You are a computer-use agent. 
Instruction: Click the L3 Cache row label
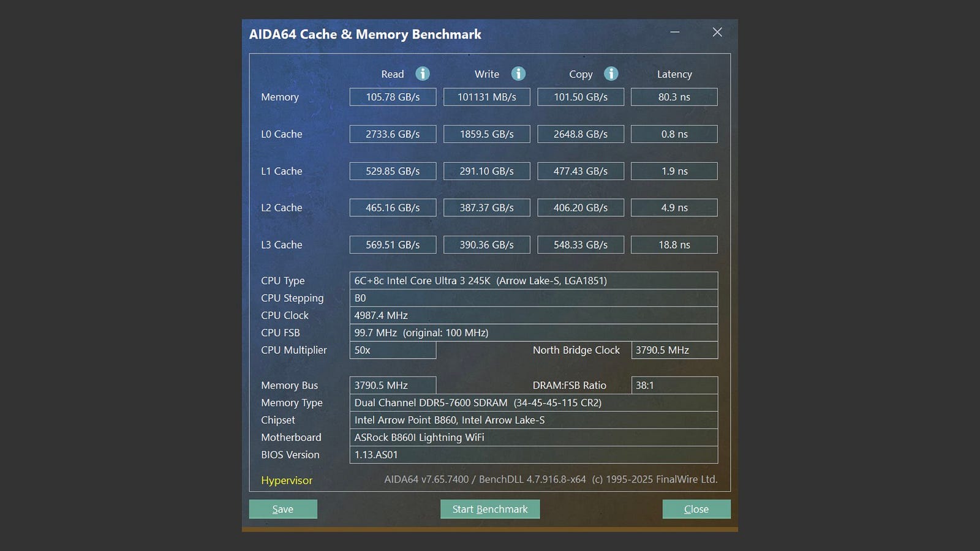tap(282, 244)
